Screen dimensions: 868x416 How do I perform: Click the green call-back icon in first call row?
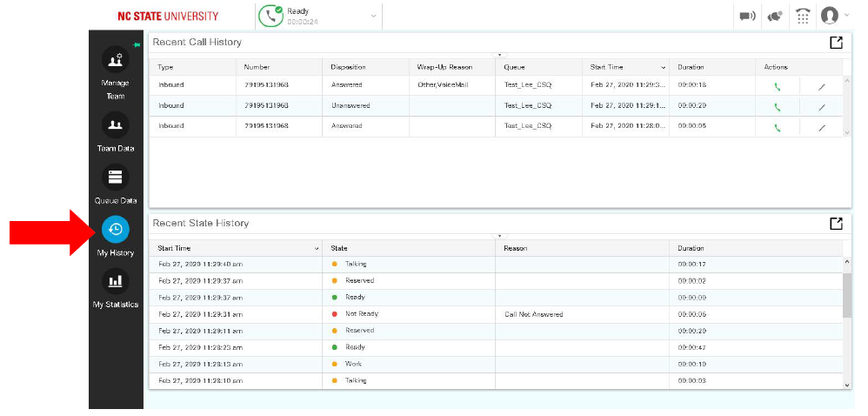click(x=777, y=85)
